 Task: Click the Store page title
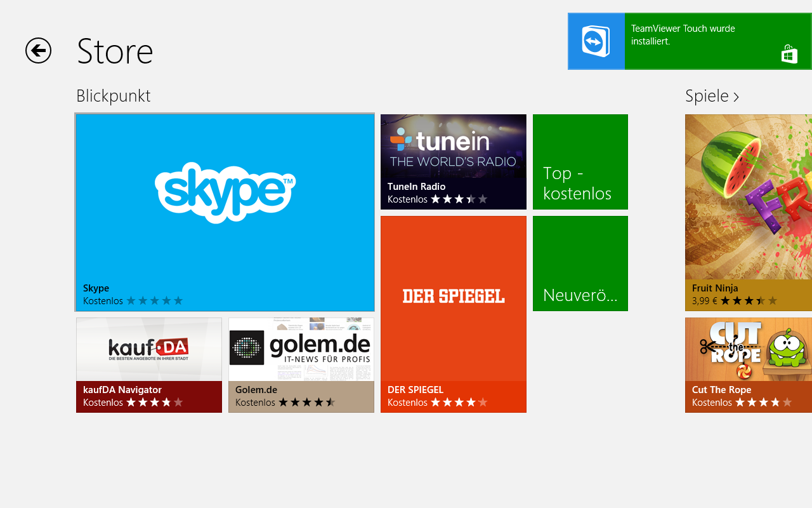point(115,51)
